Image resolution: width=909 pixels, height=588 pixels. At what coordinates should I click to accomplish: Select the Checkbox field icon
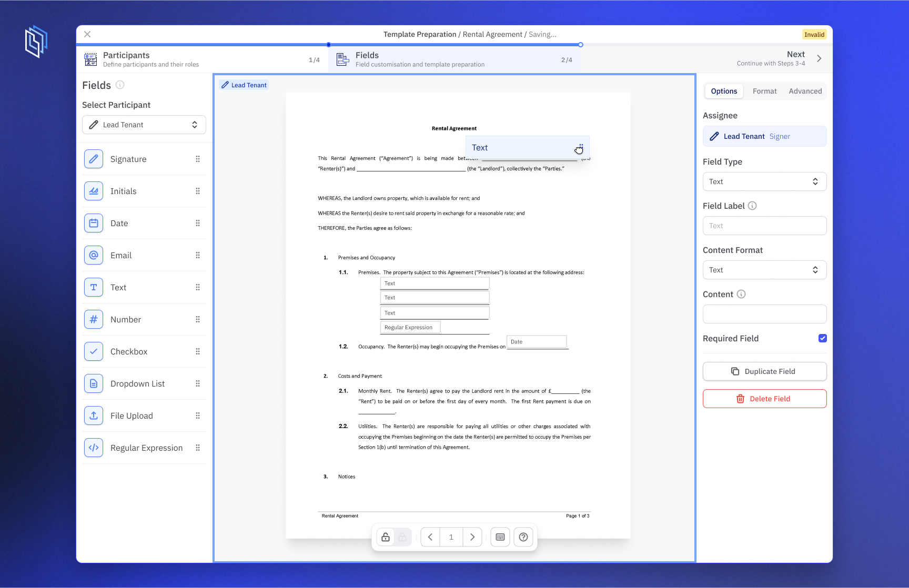point(93,351)
